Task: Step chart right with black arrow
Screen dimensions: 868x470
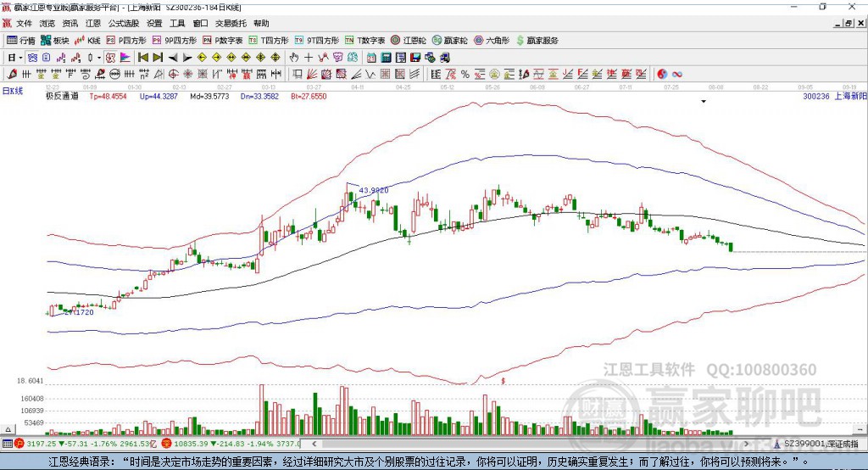Action: pos(187,58)
